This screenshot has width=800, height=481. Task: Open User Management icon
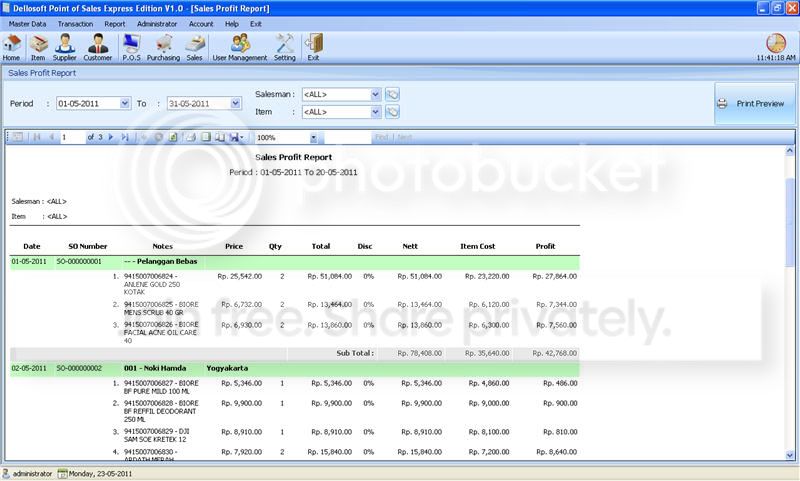pyautogui.click(x=240, y=47)
